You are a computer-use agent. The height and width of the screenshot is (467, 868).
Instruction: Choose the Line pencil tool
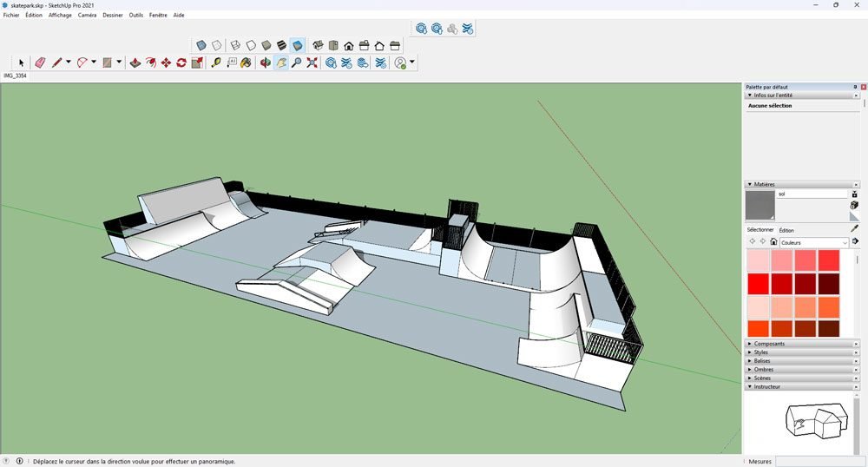pos(56,62)
